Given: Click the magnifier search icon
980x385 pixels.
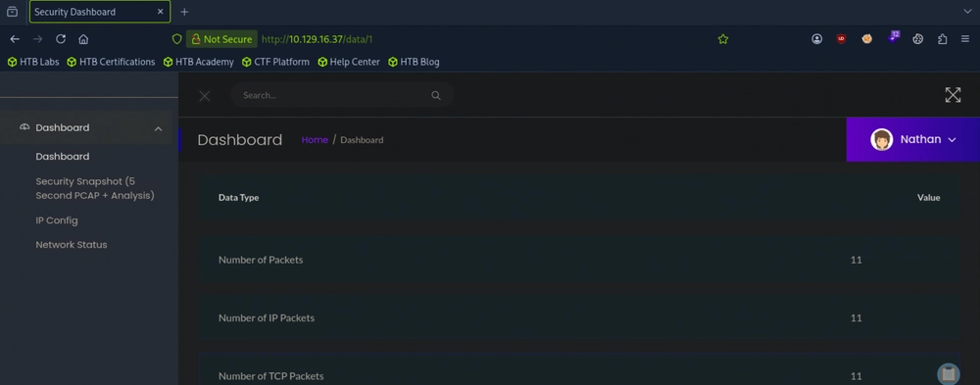Looking at the screenshot, I should [x=436, y=96].
